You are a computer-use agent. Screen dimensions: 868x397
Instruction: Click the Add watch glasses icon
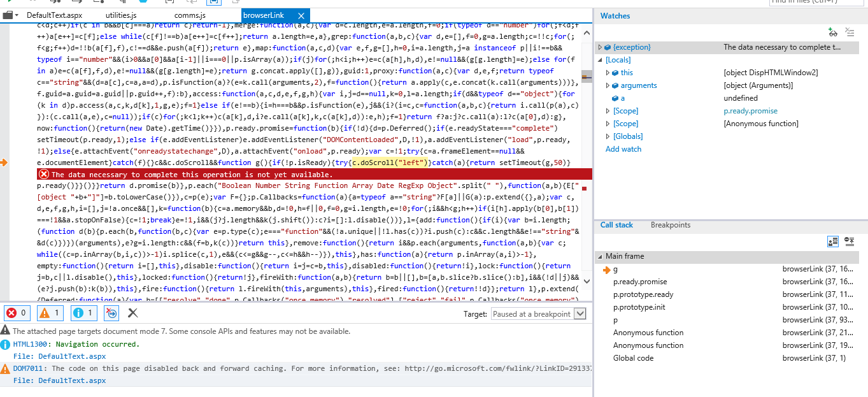[832, 32]
